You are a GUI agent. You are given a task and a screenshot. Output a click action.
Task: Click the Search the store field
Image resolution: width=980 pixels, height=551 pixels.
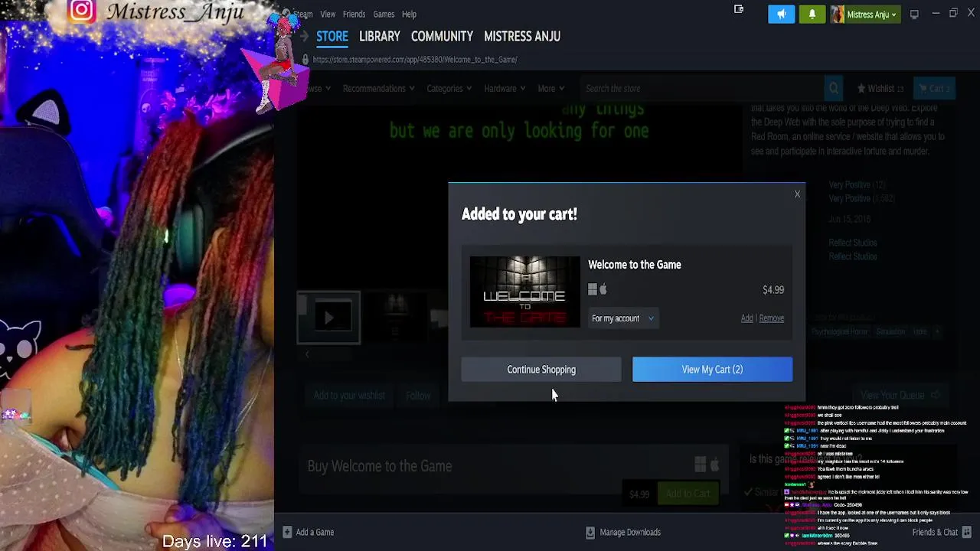(701, 89)
